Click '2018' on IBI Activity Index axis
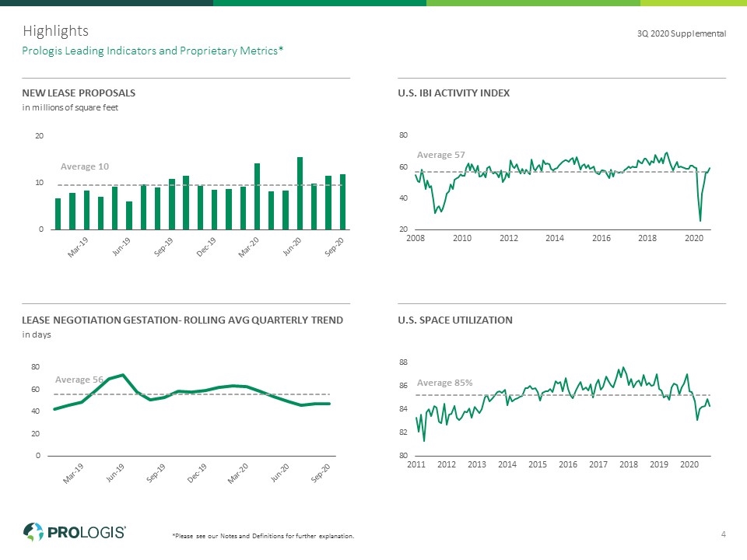 (647, 238)
